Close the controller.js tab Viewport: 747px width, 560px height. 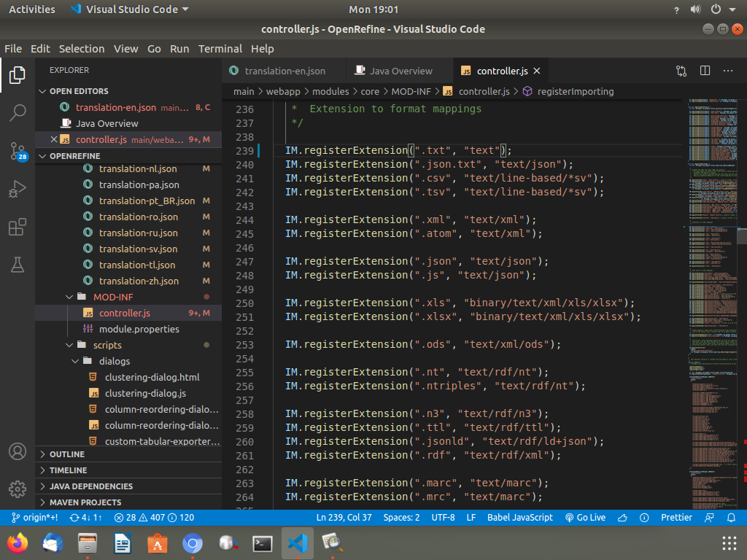click(x=537, y=71)
